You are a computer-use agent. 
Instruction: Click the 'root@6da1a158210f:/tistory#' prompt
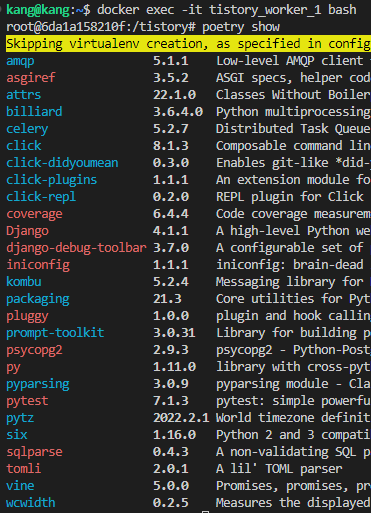pos(101,27)
